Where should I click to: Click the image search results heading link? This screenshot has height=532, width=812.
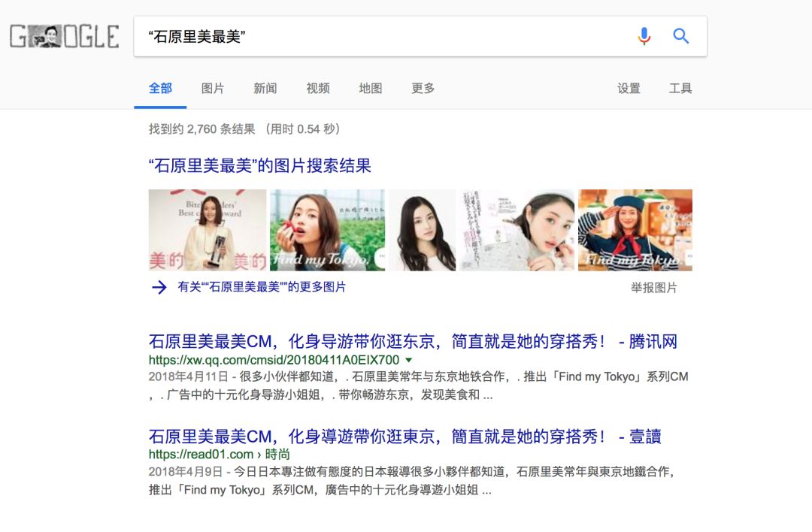pos(260,166)
